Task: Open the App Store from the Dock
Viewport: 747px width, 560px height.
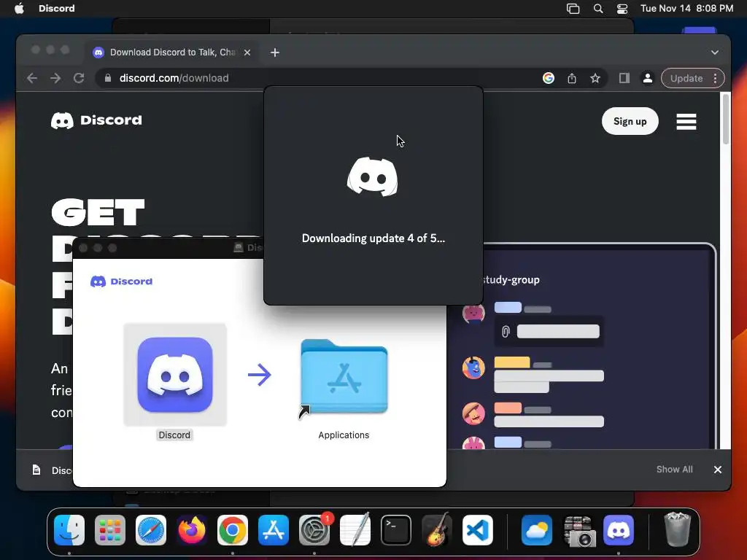Action: 274,530
